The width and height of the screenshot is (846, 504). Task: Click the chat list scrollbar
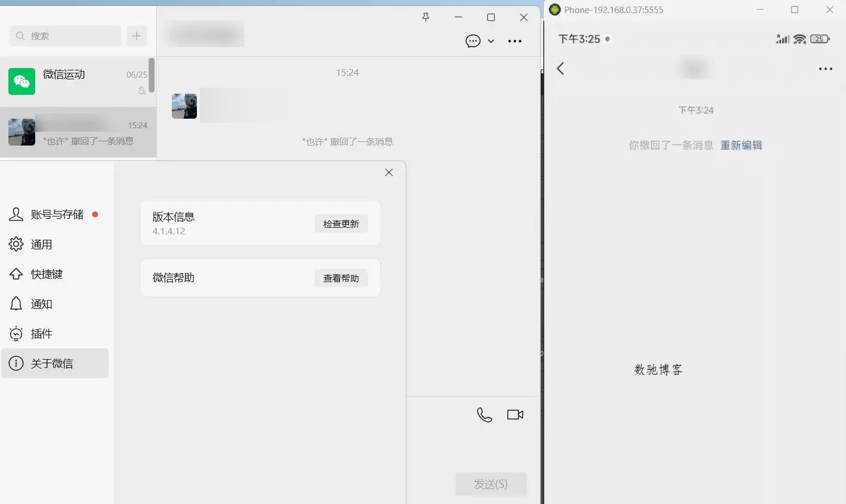152,75
